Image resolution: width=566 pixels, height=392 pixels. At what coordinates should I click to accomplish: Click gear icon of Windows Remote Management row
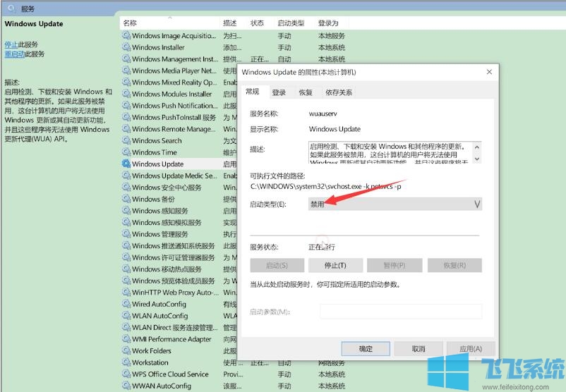pos(126,129)
